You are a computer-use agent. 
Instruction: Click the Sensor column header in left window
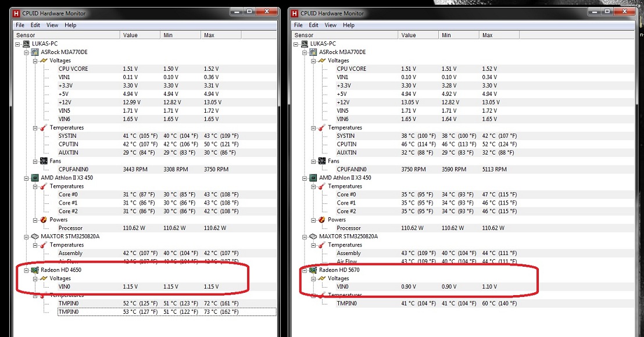point(66,35)
